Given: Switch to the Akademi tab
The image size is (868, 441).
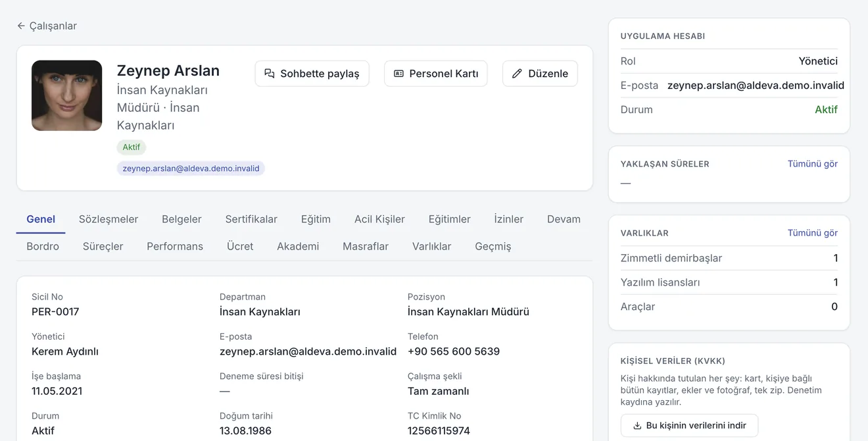Looking at the screenshot, I should click(x=298, y=246).
